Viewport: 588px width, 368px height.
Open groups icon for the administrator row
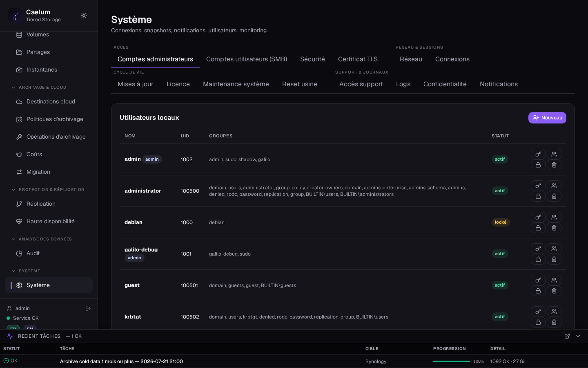tap(554, 186)
